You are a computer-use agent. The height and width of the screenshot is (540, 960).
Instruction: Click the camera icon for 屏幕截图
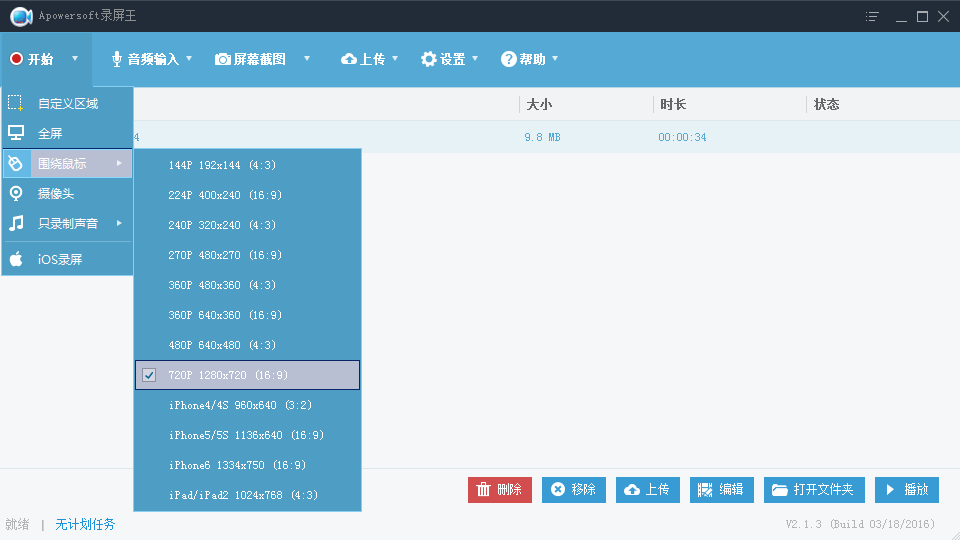pos(223,59)
